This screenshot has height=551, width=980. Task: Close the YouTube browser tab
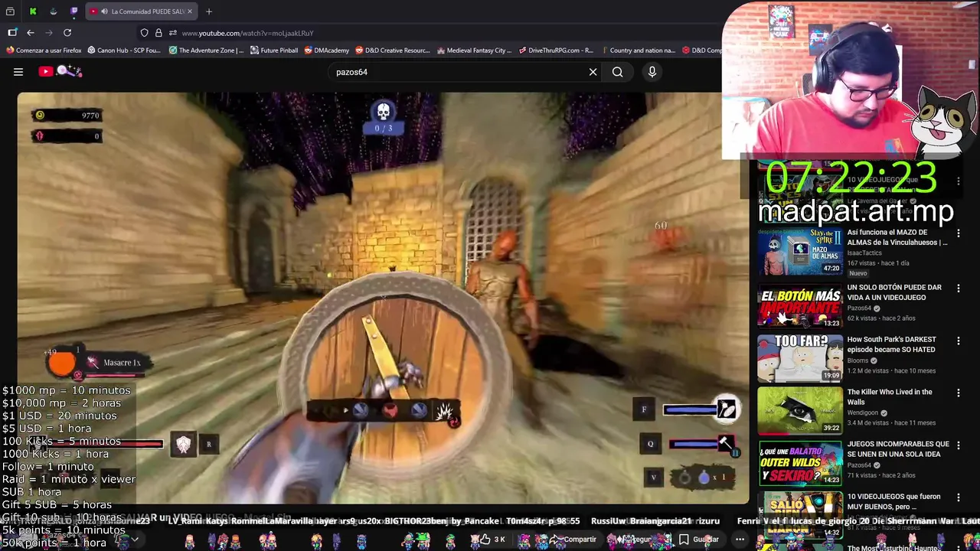pyautogui.click(x=190, y=11)
